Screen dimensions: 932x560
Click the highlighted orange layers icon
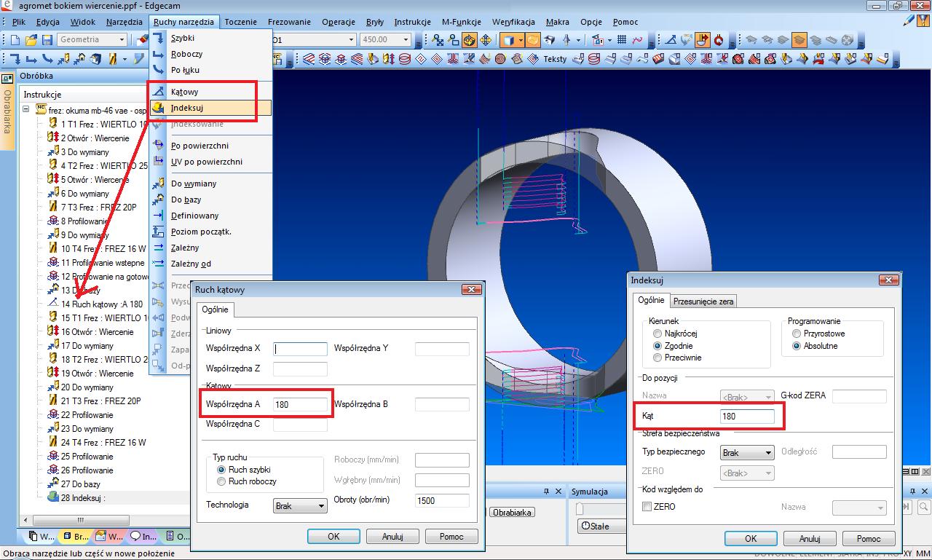coord(799,39)
